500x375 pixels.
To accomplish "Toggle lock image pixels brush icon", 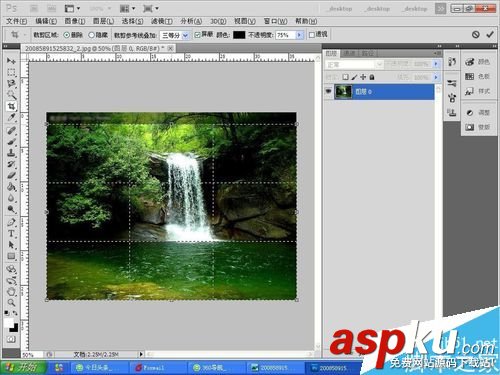I will 354,77.
